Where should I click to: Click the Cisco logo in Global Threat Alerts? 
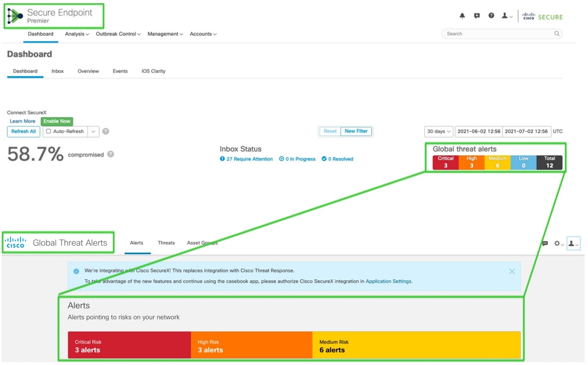point(15,242)
